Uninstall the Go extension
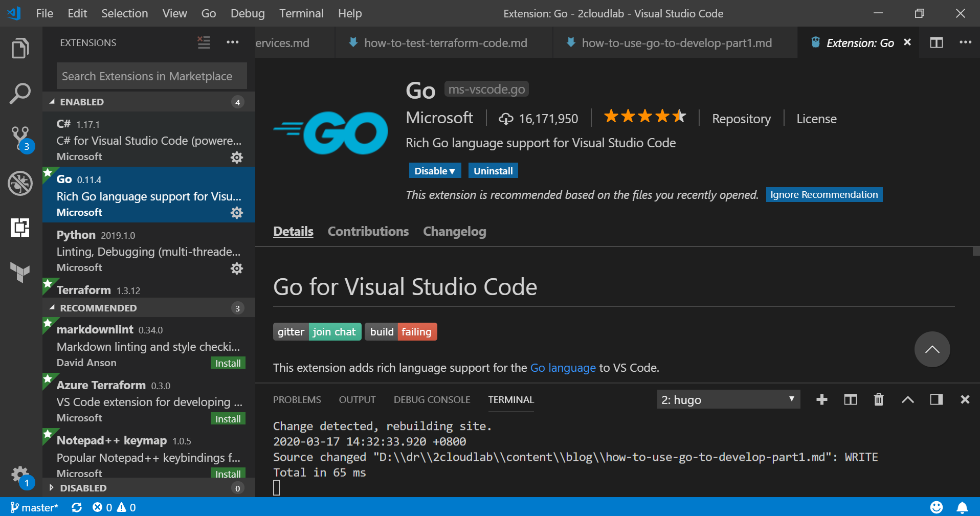 (493, 171)
